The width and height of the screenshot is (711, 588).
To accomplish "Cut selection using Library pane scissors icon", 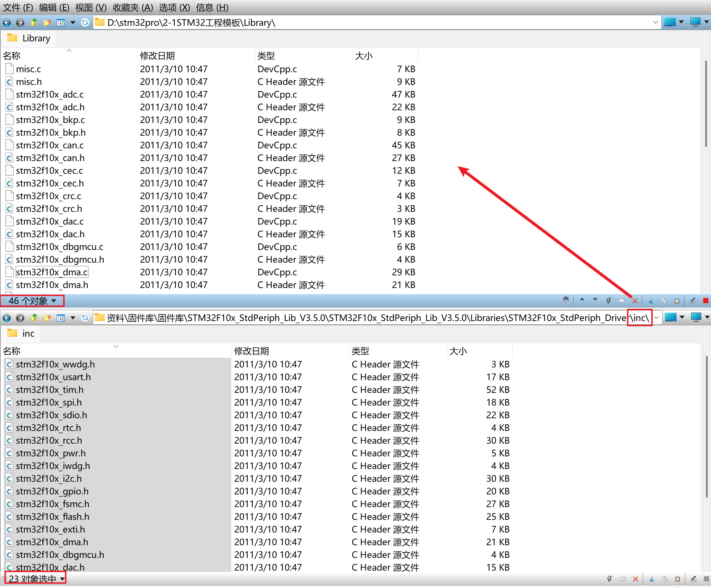I will 651,301.
